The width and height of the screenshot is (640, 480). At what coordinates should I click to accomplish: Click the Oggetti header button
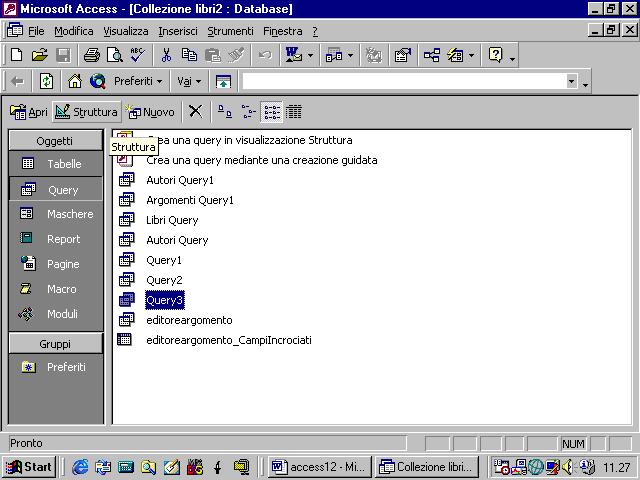point(56,141)
